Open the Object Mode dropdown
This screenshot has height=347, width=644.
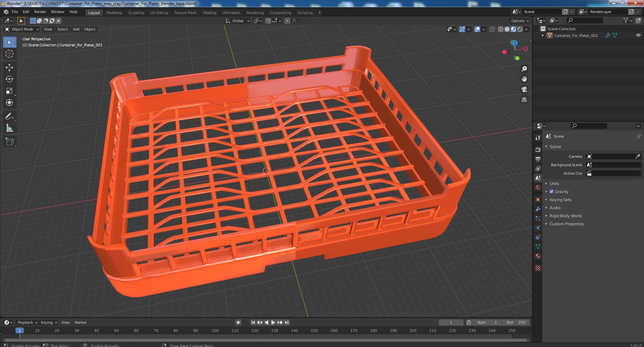pos(22,29)
